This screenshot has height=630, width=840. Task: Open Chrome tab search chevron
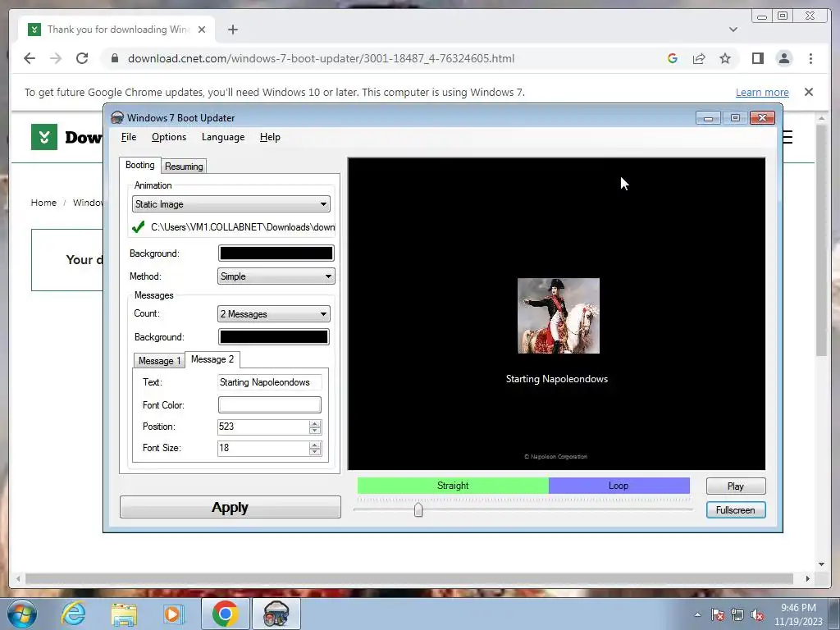[733, 30]
